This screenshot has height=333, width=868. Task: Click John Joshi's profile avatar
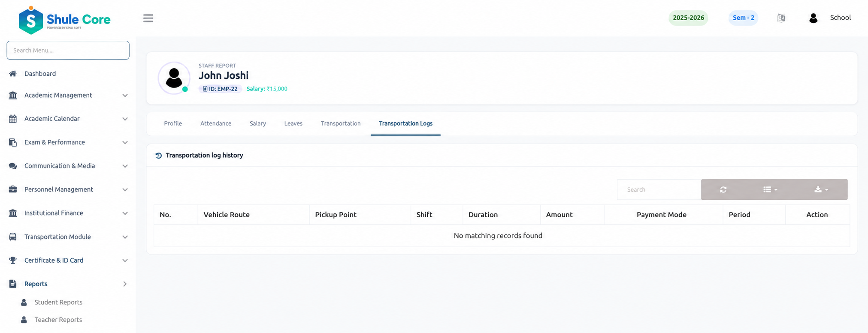[174, 78]
